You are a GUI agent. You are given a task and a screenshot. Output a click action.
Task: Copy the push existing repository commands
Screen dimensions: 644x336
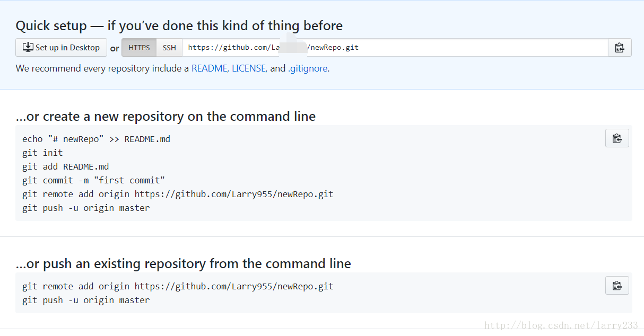coord(617,286)
